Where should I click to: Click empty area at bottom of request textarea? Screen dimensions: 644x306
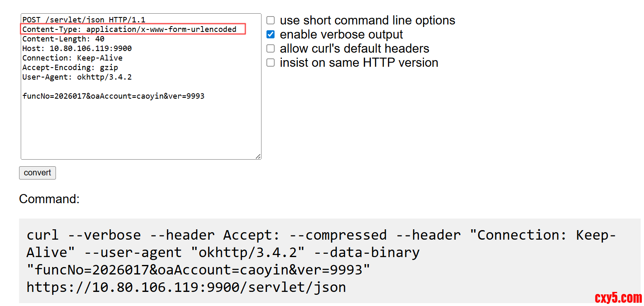pyautogui.click(x=141, y=133)
